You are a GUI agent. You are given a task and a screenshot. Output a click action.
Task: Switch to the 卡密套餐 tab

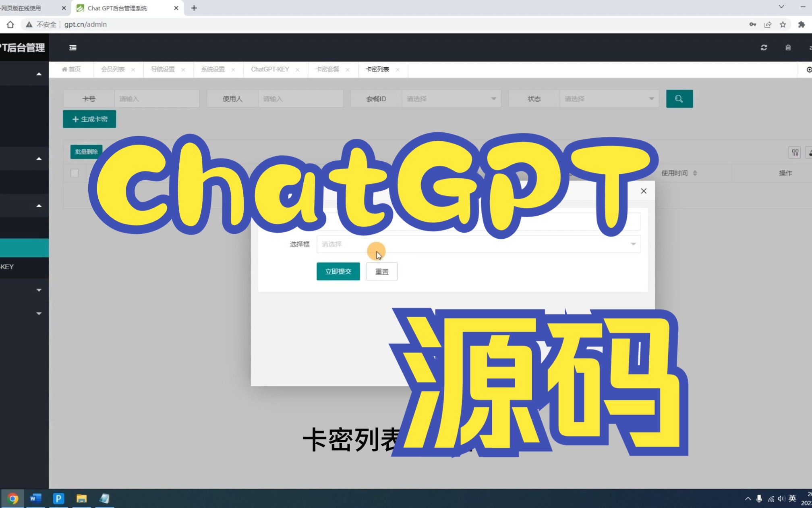click(327, 69)
